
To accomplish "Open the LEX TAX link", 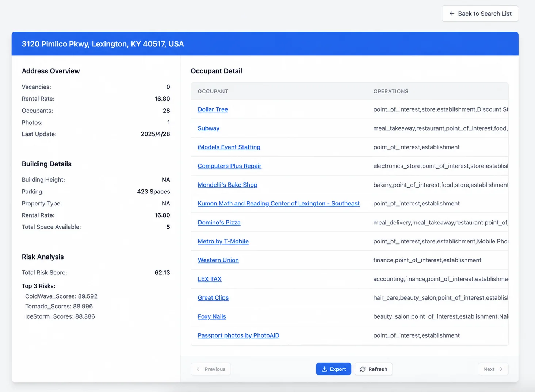I will click(x=210, y=279).
